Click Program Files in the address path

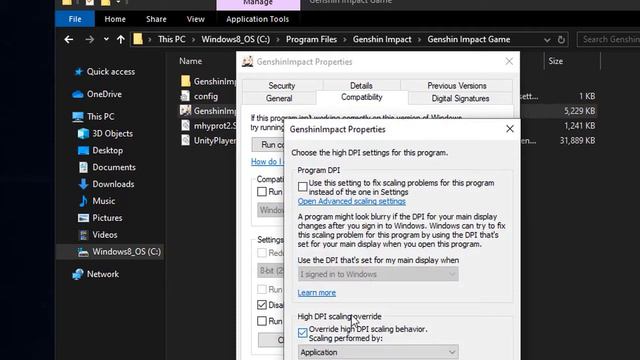(311, 40)
